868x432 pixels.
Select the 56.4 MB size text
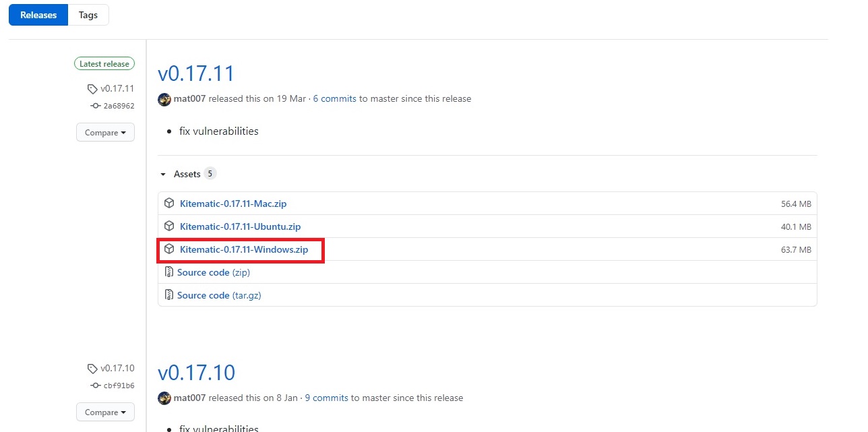[796, 204]
